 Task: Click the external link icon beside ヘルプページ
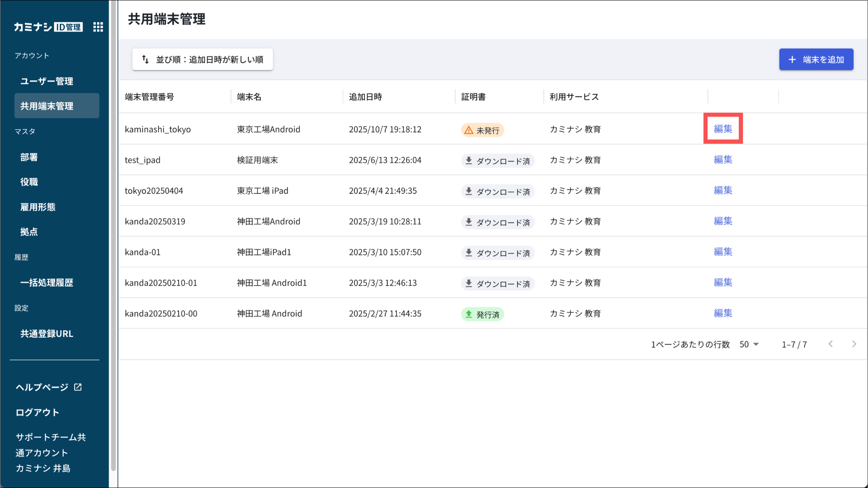coord(78,387)
